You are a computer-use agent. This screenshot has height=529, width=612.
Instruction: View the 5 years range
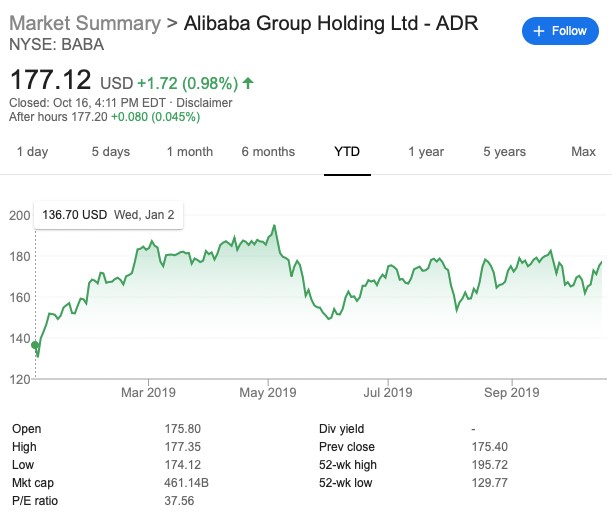click(504, 152)
